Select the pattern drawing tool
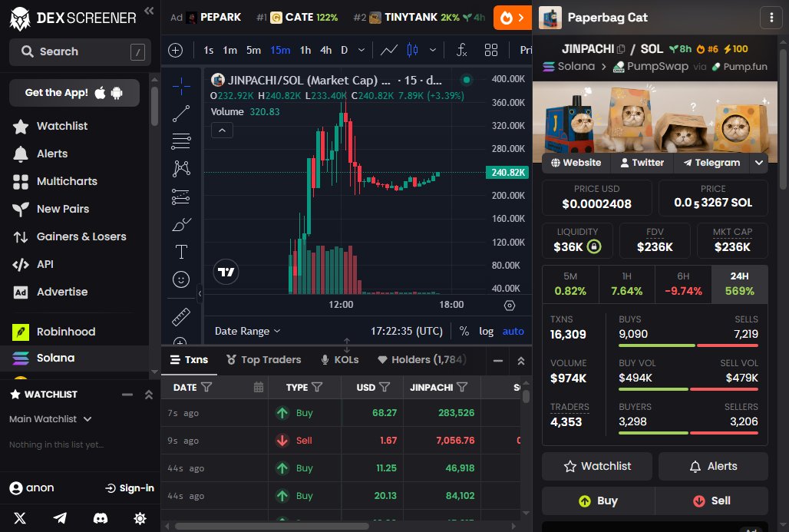 point(181,169)
